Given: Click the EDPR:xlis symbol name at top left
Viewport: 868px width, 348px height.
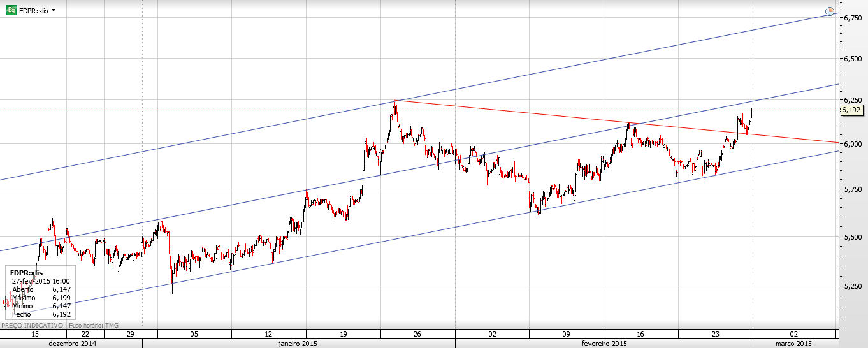Looking at the screenshot, I should click(33, 11).
